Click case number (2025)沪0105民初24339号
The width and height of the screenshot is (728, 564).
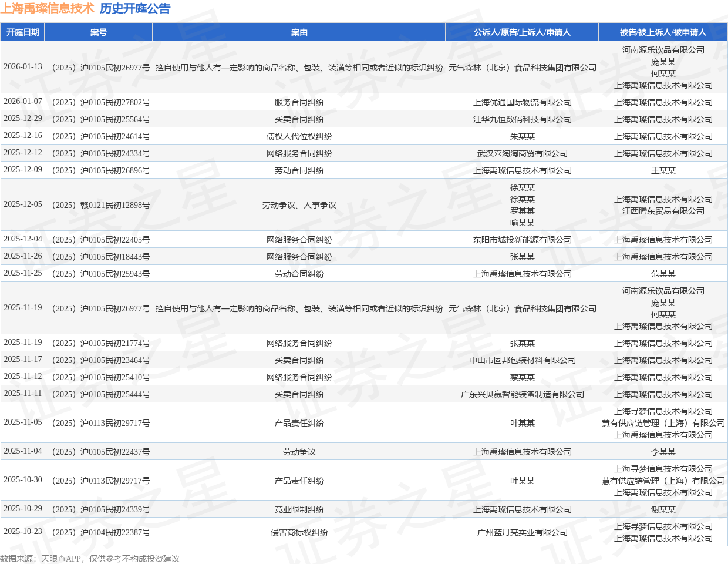click(99, 509)
